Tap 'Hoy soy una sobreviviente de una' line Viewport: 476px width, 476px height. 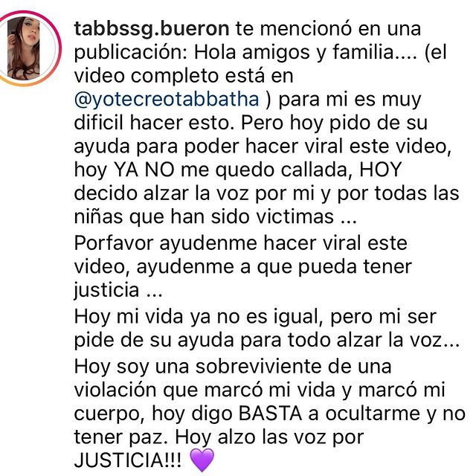233,367
